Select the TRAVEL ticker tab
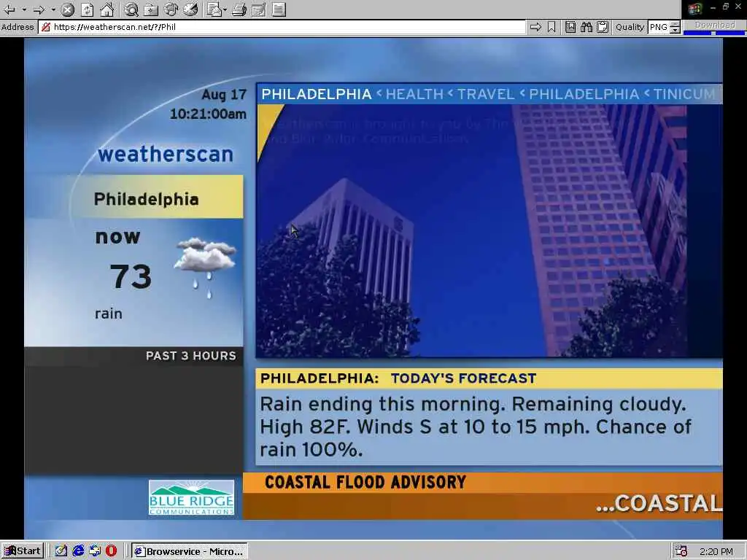The image size is (747, 560). click(x=486, y=94)
